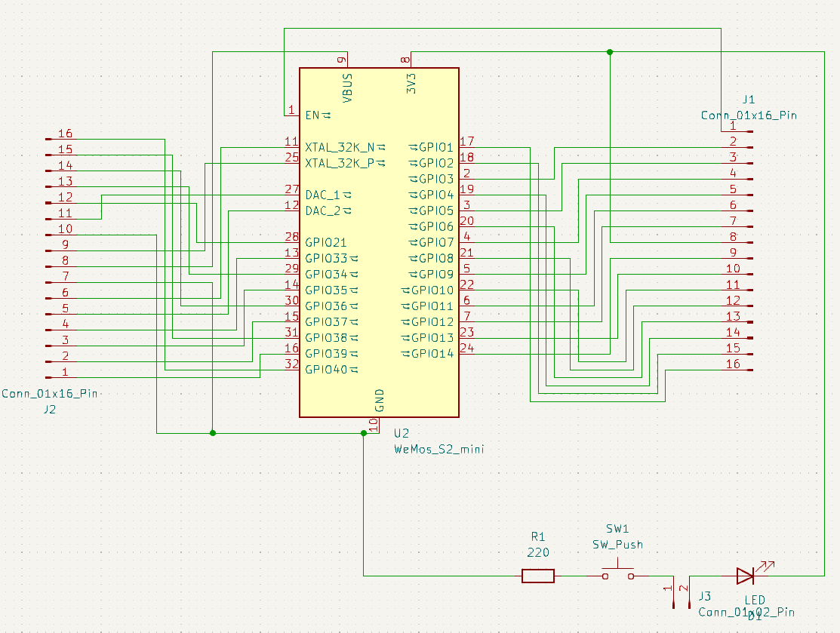Select the DAC_1 pin on U2
The image size is (840, 633).
coord(322,195)
